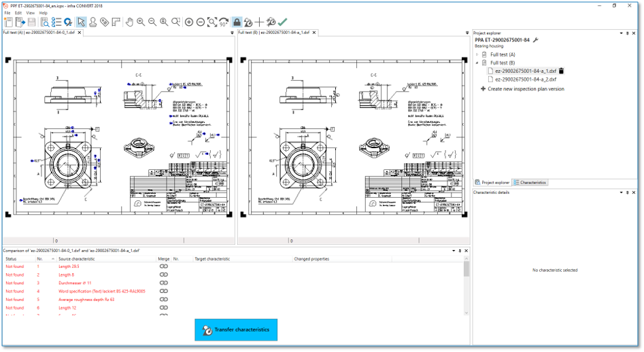Select the pointer selection tool
The width and height of the screenshot is (644, 352).
click(81, 22)
